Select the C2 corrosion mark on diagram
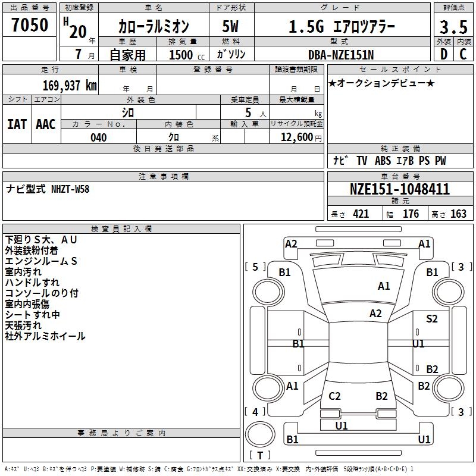This screenshot has width=476, height=476. tap(334, 396)
